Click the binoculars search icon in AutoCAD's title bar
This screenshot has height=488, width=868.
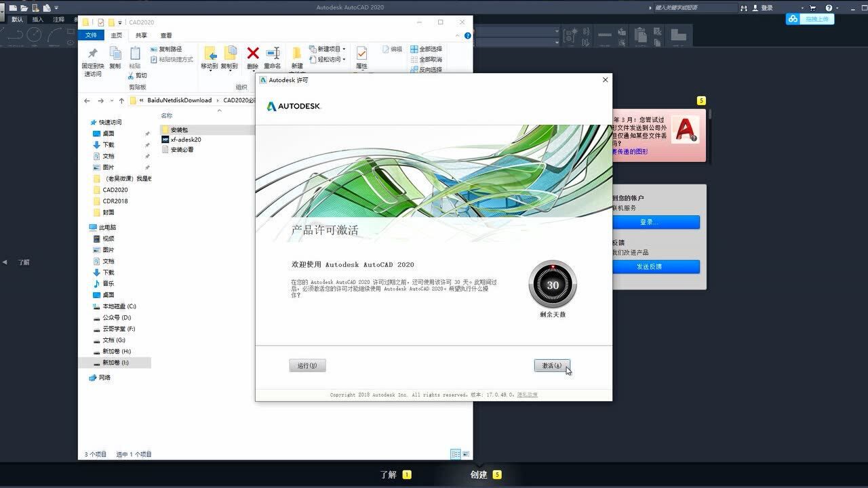(x=743, y=7)
